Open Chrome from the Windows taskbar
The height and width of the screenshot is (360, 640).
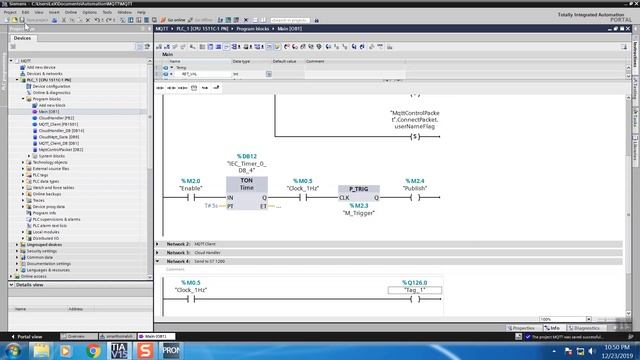click(x=93, y=351)
